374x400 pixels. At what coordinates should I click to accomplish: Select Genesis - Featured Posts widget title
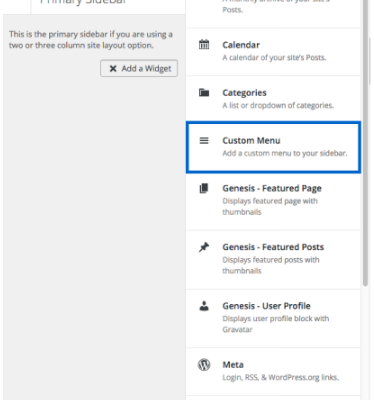tap(273, 247)
